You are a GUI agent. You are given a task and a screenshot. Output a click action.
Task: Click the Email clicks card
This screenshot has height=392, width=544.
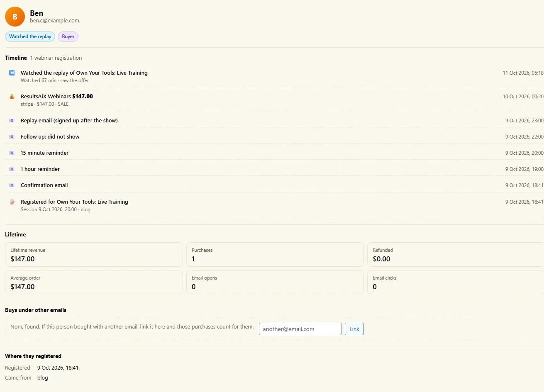click(456, 282)
